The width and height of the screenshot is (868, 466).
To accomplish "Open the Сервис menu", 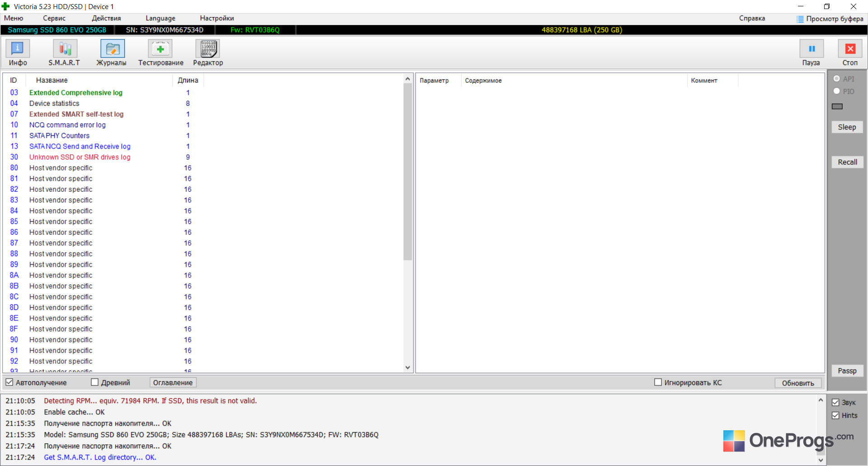I will (54, 18).
